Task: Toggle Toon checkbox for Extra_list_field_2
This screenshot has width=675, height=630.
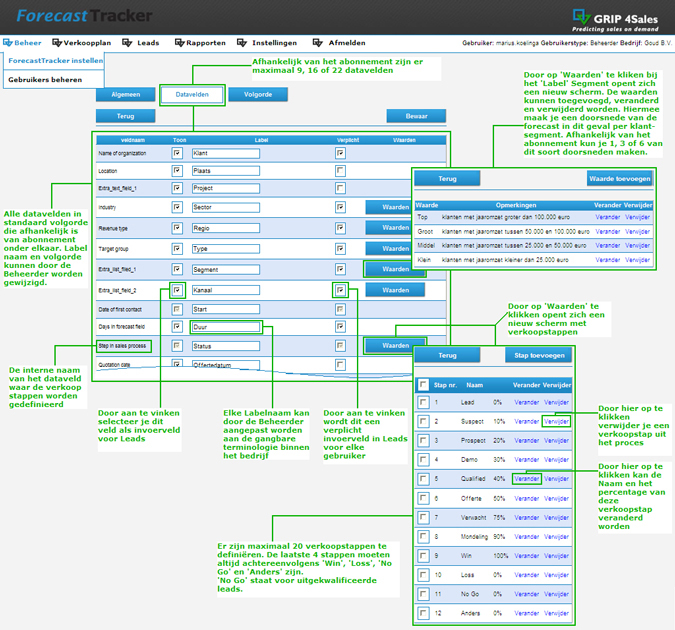Action: 177,290
